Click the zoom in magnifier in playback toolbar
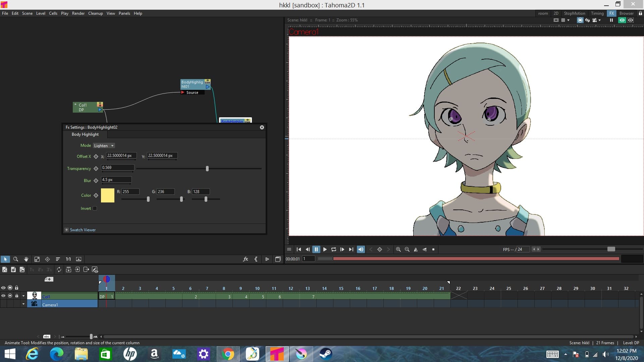Viewport: 644px width, 362px height. (399, 249)
